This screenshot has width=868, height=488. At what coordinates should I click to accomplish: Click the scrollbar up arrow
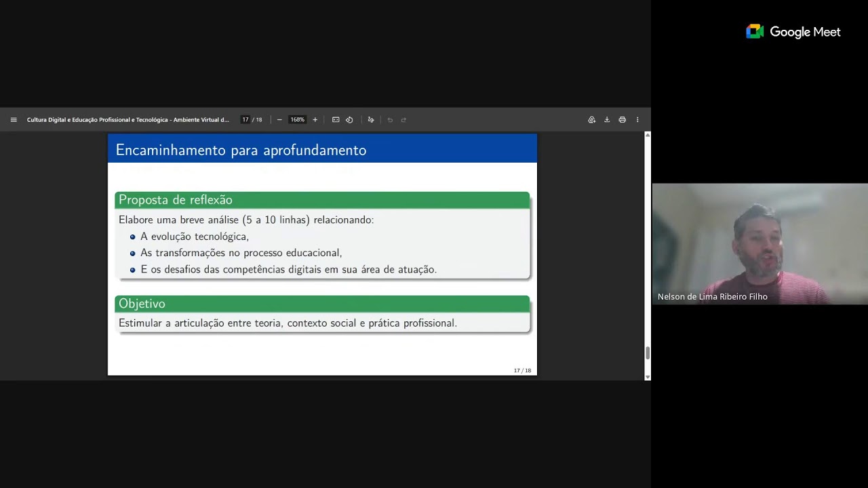648,136
